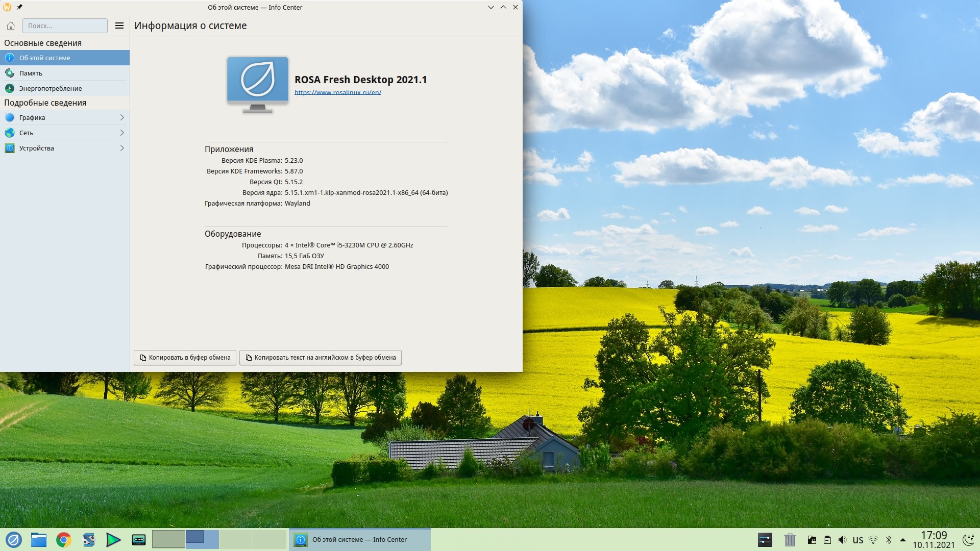The height and width of the screenshot is (551, 980).
Task: Toggle the window pin icon in titlebar
Action: 19,7
